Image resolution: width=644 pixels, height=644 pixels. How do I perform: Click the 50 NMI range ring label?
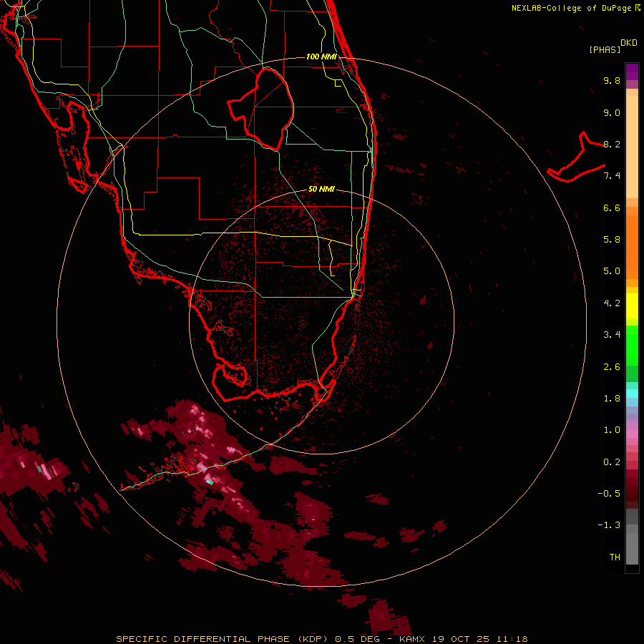[321, 189]
